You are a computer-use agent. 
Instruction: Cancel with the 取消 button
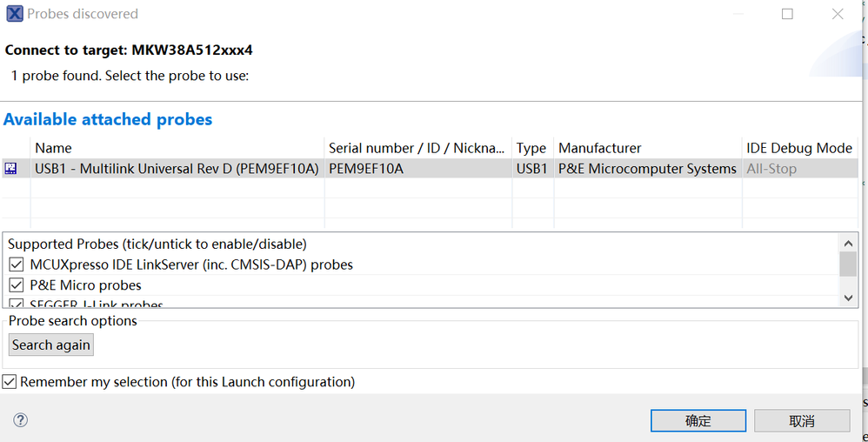click(801, 420)
